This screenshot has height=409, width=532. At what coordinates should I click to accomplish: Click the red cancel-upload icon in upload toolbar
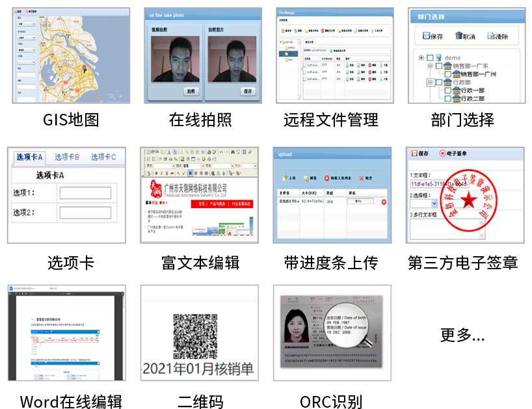pyautogui.click(x=326, y=178)
